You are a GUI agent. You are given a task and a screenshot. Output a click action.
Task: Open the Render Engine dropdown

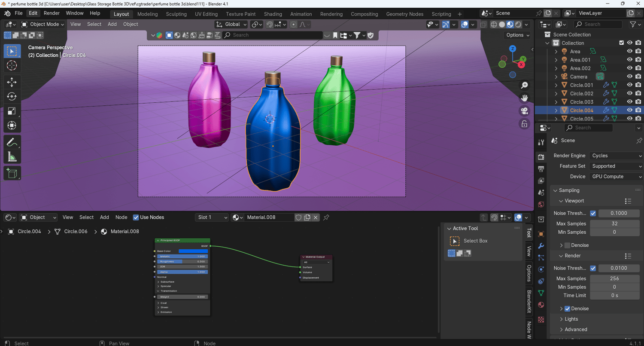click(x=616, y=156)
